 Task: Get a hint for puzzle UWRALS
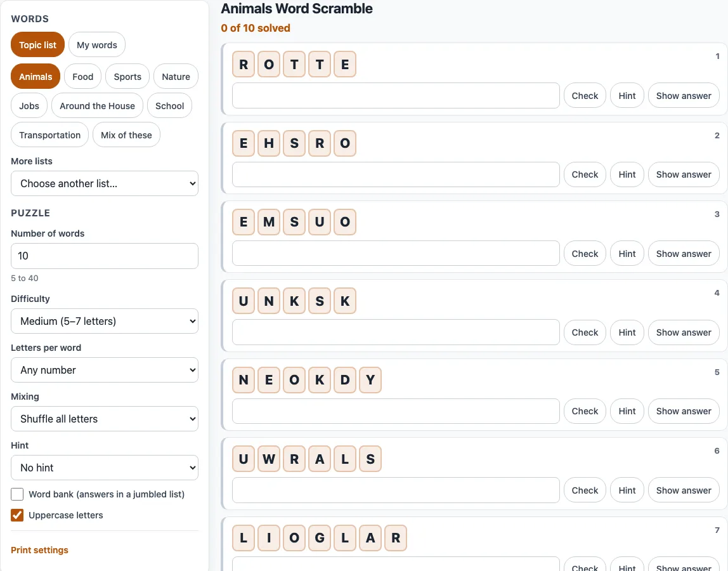(627, 490)
